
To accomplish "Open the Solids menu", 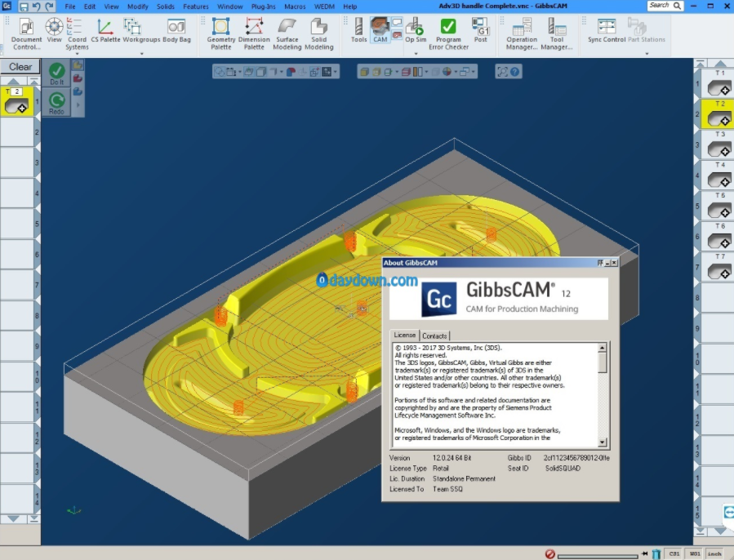I will pos(166,7).
